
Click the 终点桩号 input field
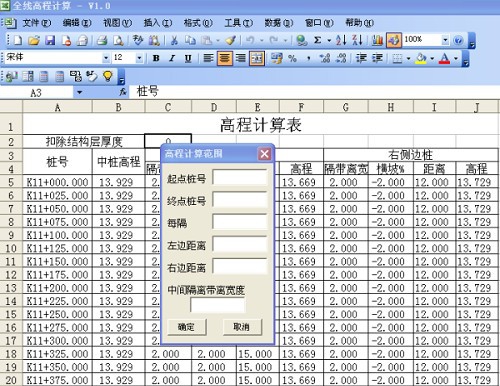pyautogui.click(x=240, y=200)
